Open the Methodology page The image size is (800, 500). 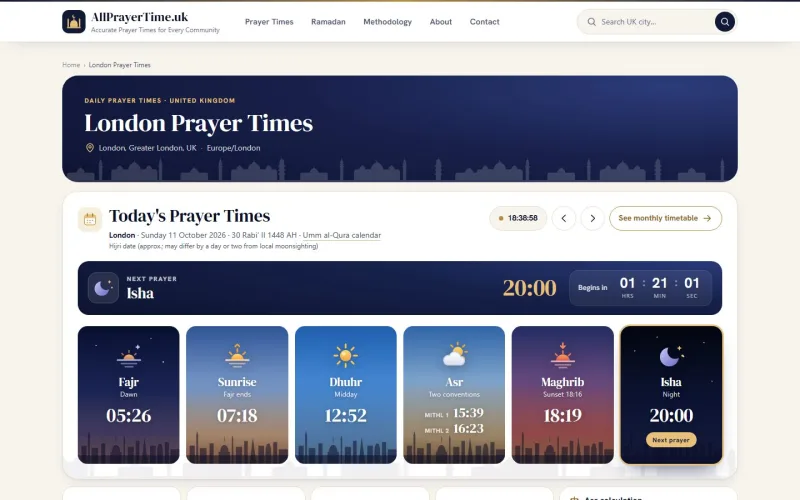[x=387, y=22]
